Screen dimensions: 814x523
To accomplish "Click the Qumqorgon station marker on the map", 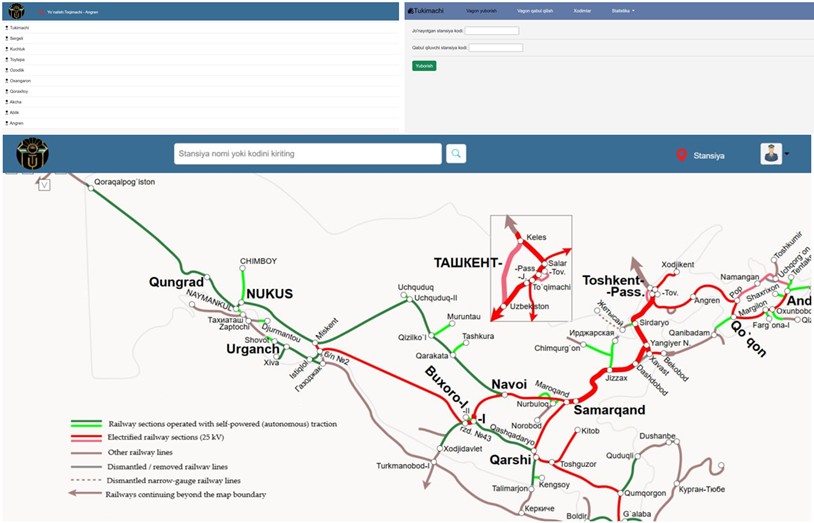I will pos(620,492).
